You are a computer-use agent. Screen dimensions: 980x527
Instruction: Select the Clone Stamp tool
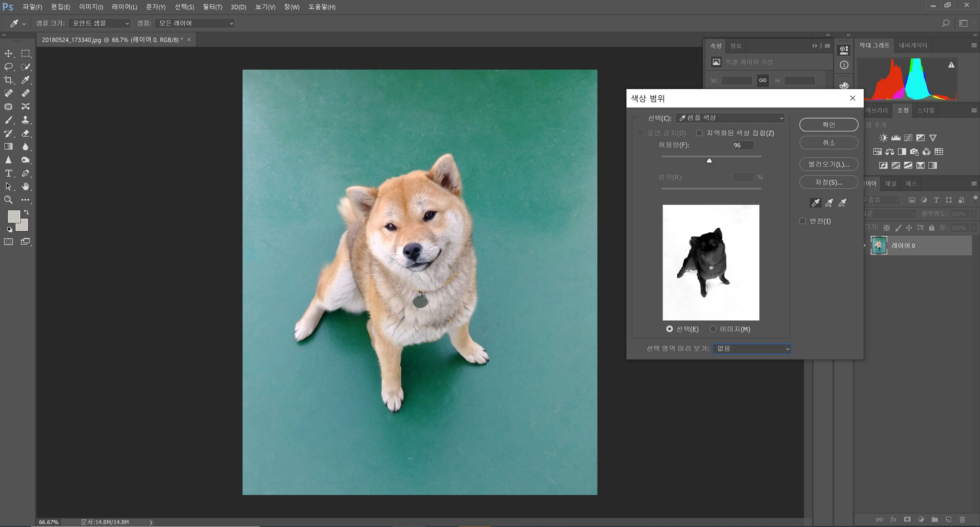25,120
